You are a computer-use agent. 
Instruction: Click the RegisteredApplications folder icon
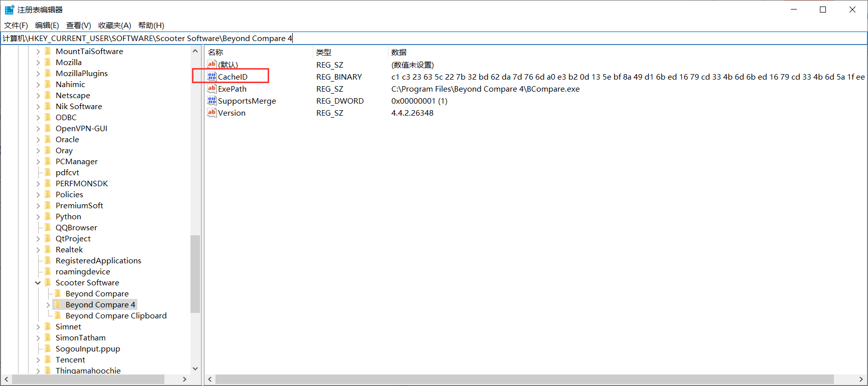pyautogui.click(x=48, y=260)
